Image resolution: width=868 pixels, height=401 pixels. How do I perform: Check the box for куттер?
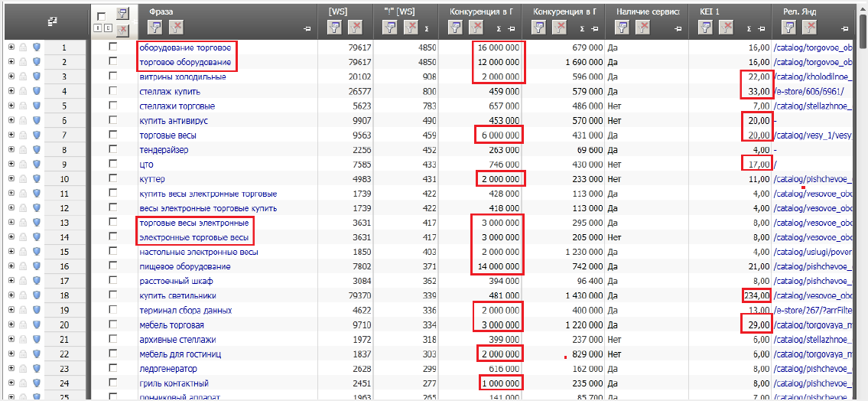(113, 179)
